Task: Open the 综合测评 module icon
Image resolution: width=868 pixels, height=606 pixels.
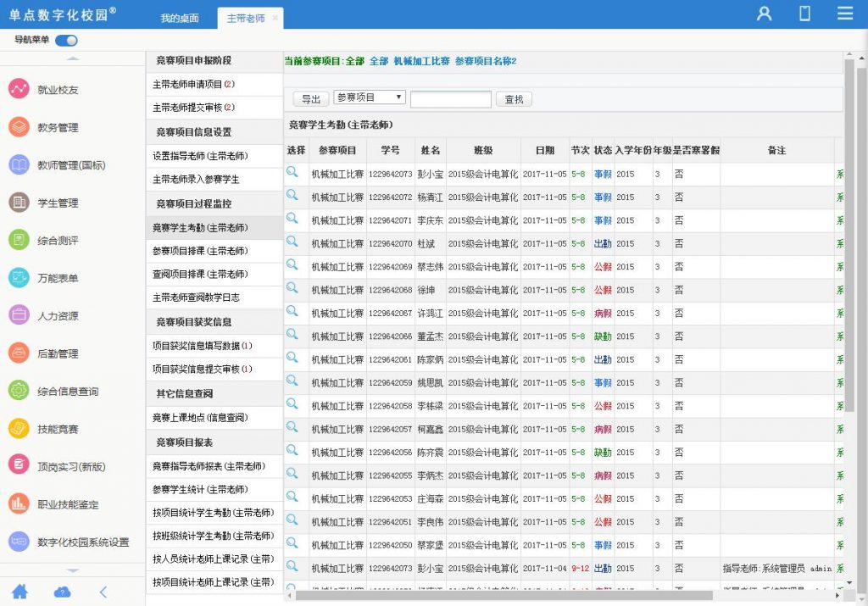Action: [19, 240]
